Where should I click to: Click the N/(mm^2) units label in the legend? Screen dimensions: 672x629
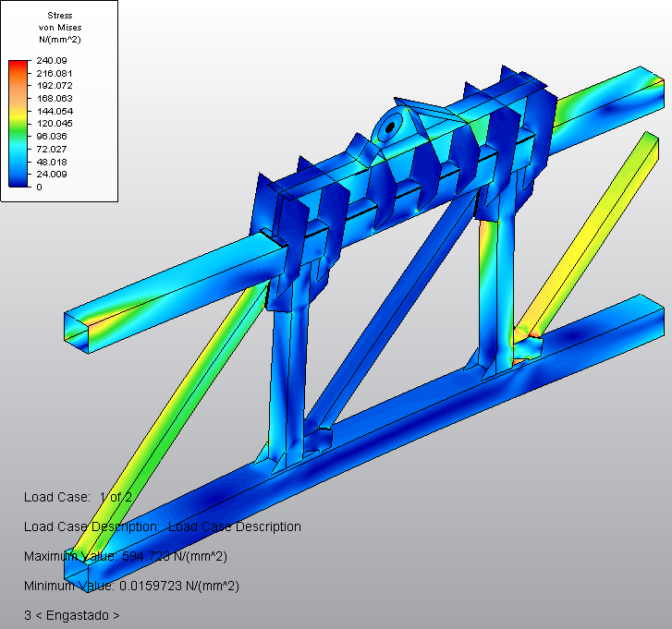tap(59, 40)
